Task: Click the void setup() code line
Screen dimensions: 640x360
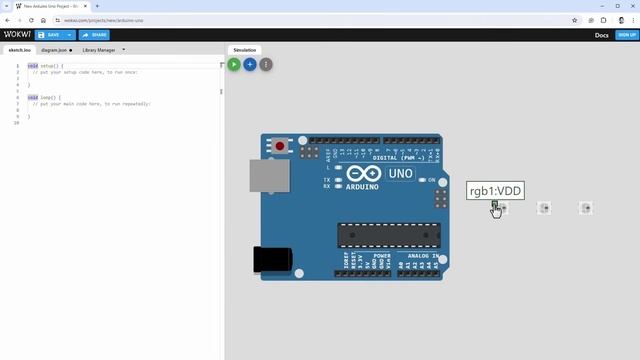Action: (x=45, y=66)
